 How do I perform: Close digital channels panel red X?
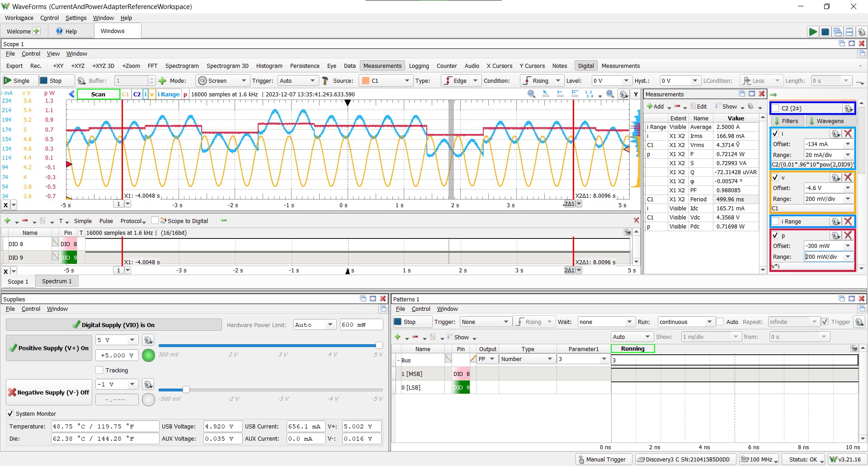point(636,220)
